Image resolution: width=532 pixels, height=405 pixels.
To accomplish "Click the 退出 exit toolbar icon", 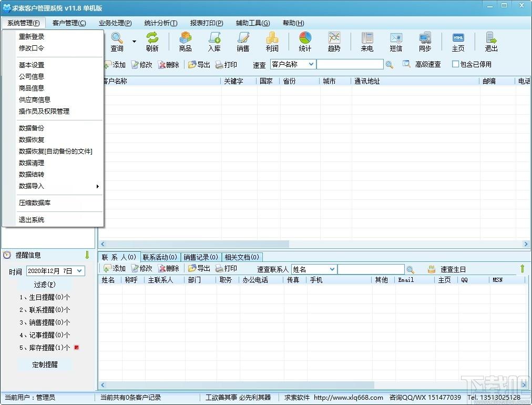I will (491, 42).
